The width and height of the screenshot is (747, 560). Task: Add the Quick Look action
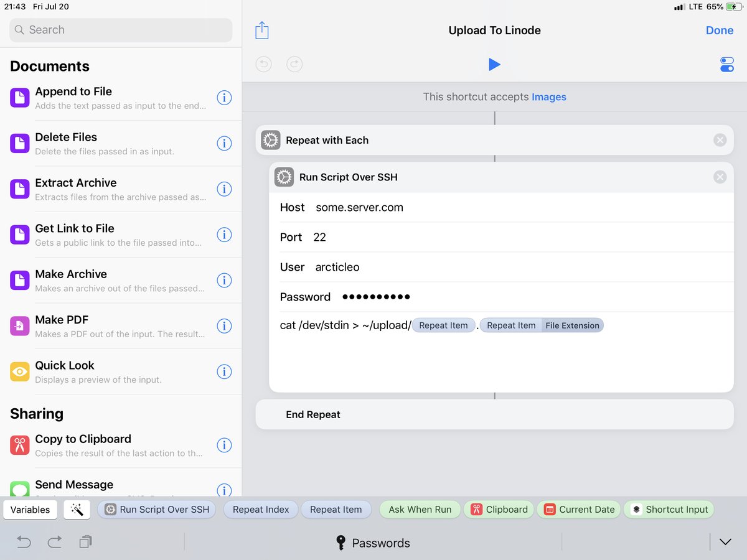point(121,371)
